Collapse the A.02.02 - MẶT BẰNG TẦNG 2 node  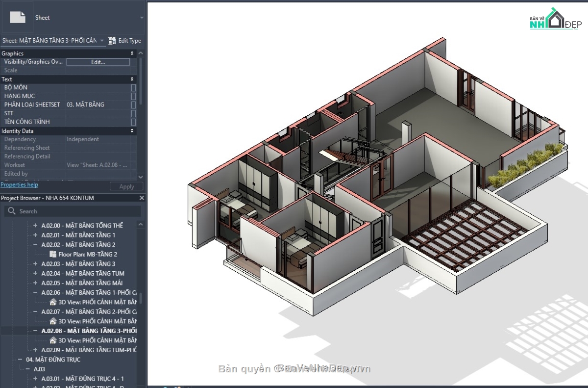(x=35, y=245)
